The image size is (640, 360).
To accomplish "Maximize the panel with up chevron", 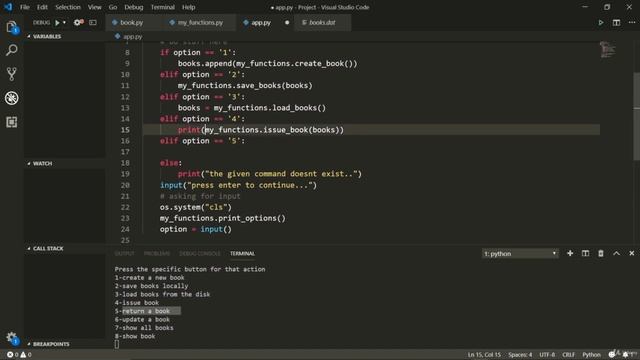I will 616,253.
